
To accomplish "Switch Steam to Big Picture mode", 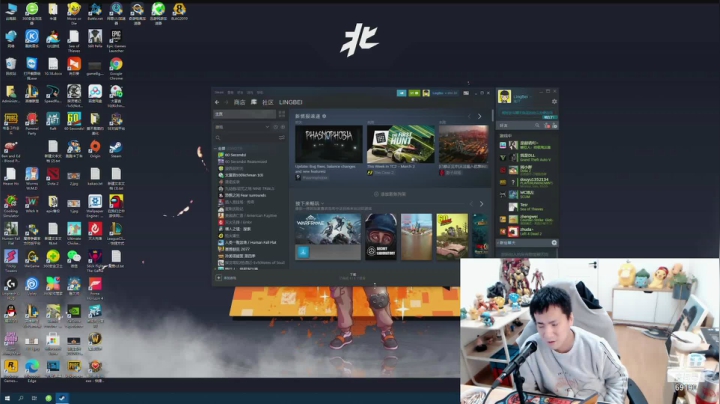I will [466, 93].
